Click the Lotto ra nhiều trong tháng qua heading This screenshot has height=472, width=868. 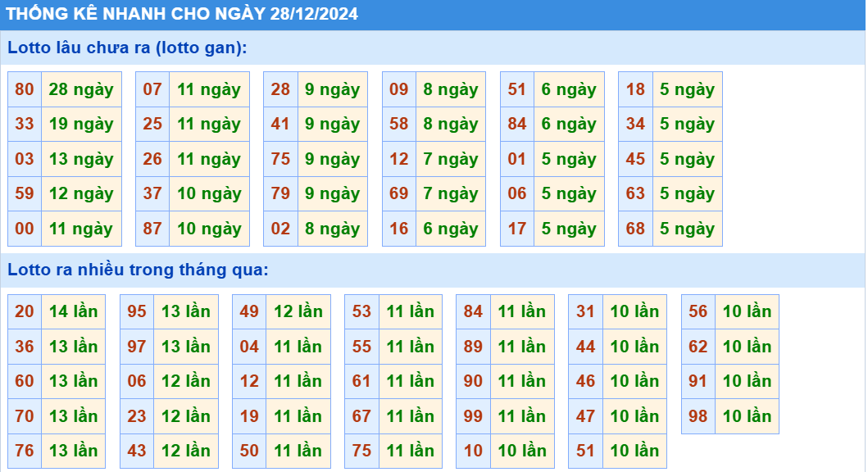pos(138,270)
